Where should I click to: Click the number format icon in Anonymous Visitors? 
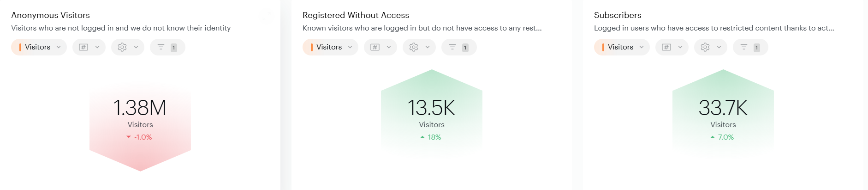[83, 47]
